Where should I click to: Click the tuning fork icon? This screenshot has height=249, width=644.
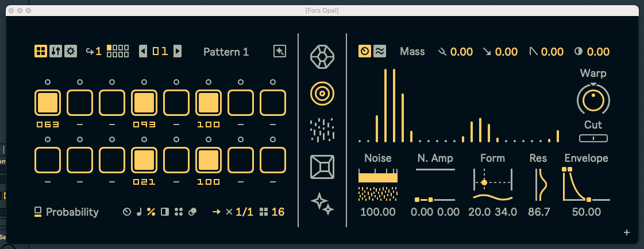[x=442, y=52]
